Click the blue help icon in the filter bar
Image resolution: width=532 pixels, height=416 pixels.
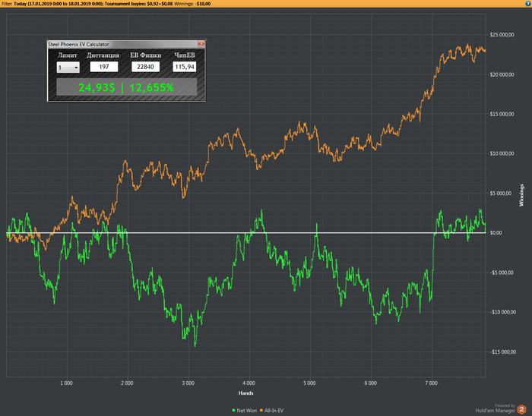[528, 3]
